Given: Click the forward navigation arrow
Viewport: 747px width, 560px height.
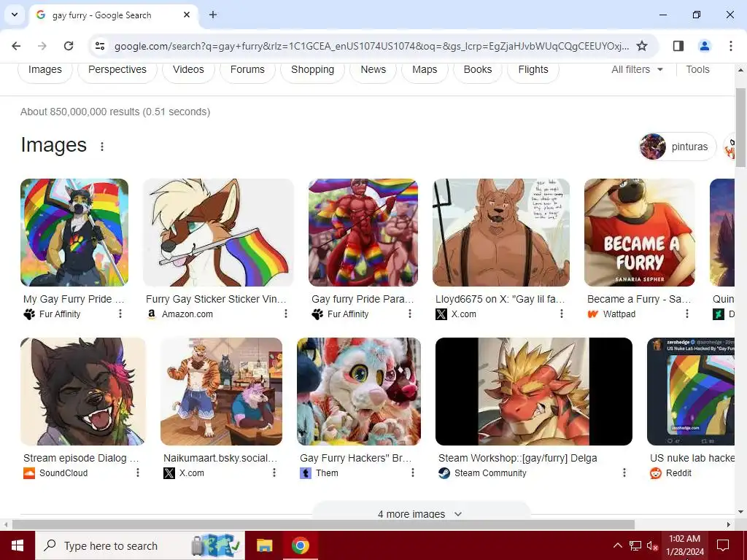Looking at the screenshot, I should point(42,46).
